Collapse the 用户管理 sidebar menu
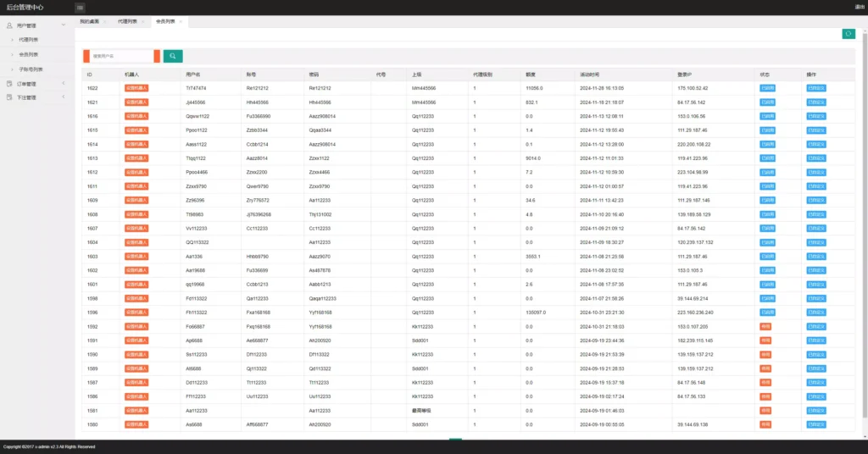 coord(65,26)
